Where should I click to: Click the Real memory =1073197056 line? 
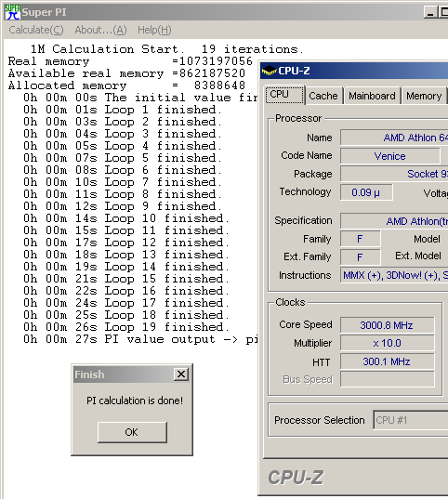click(x=130, y=61)
